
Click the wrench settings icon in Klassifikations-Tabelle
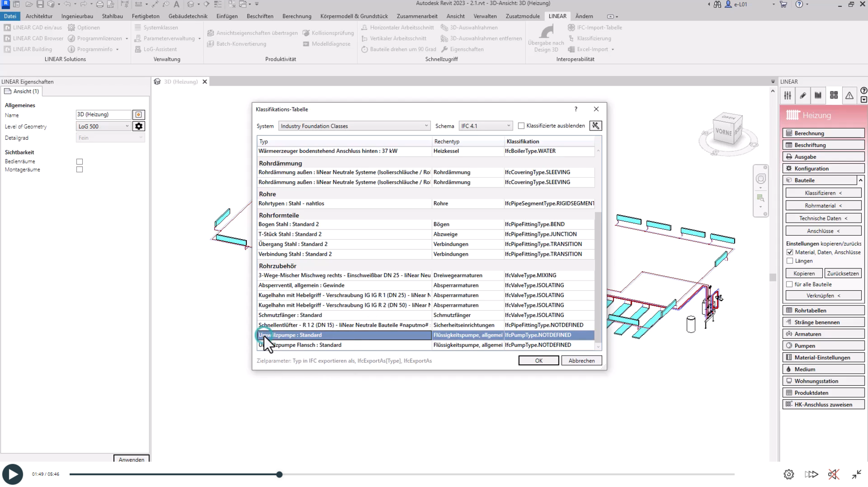pos(595,126)
